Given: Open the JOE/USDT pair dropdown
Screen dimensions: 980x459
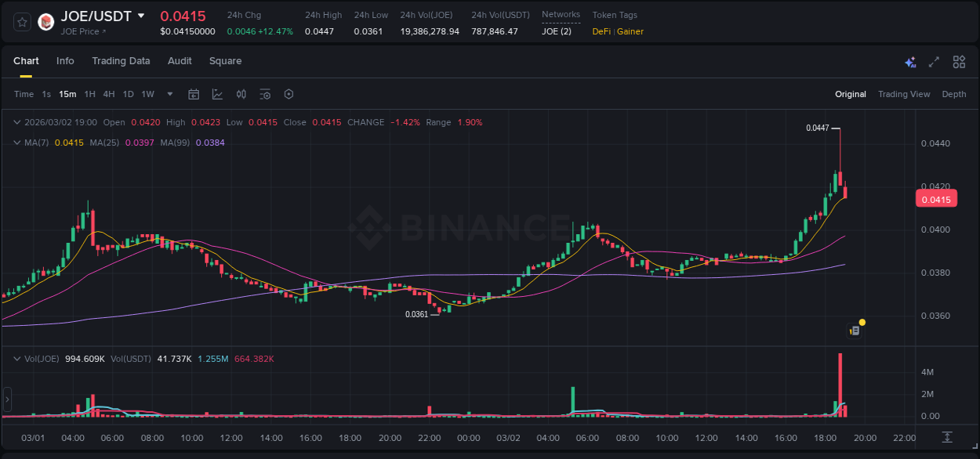Looking at the screenshot, I should click(141, 15).
